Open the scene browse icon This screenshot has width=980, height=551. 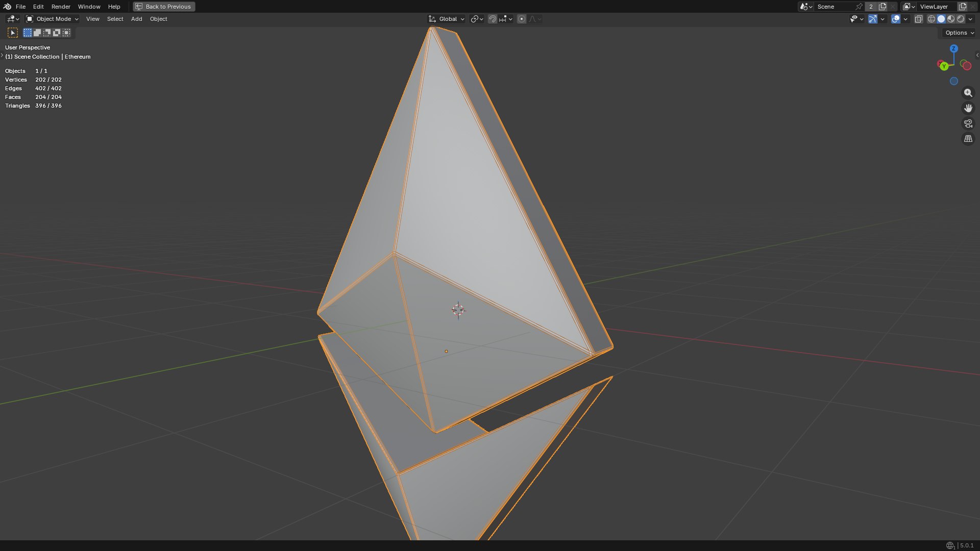pos(806,7)
